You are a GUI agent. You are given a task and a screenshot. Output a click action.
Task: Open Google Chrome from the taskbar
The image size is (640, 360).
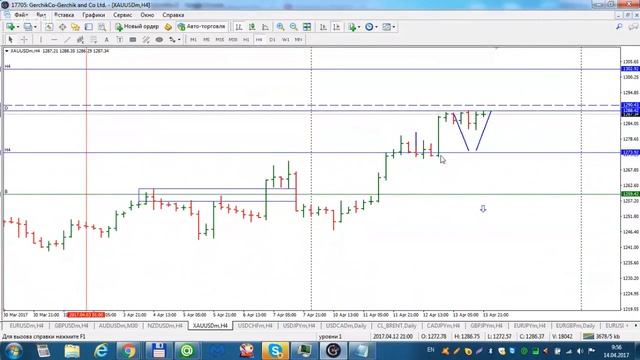128,351
